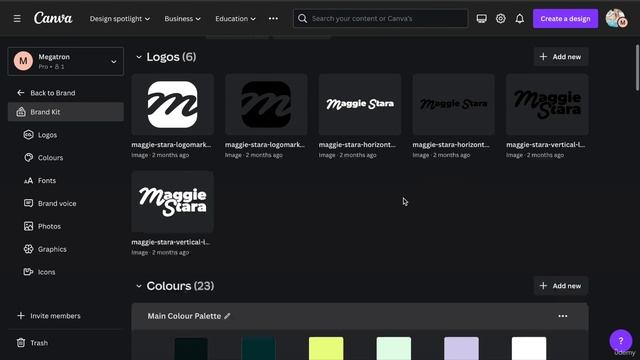Add new logo with Add new button
Screen dimensions: 640x360
click(x=561, y=57)
